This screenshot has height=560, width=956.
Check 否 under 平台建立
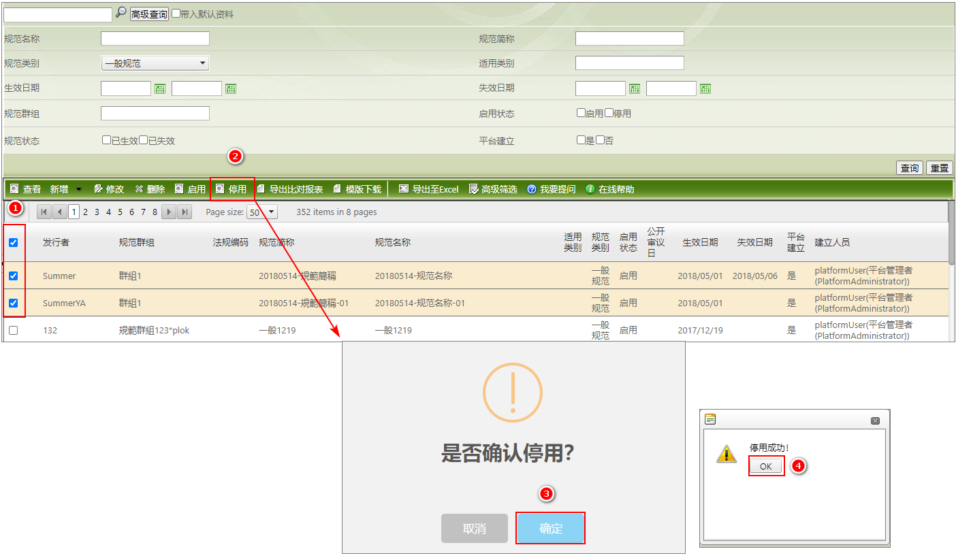click(600, 139)
